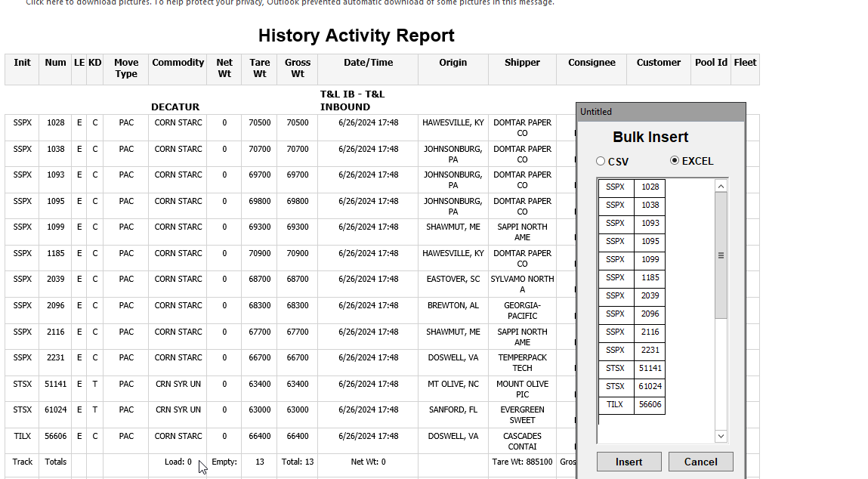
Task: Click the Cancel button in Bulk Insert
Action: 701,462
